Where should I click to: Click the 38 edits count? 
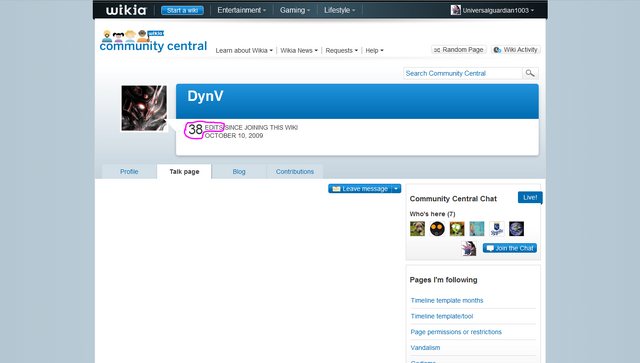tap(196, 129)
